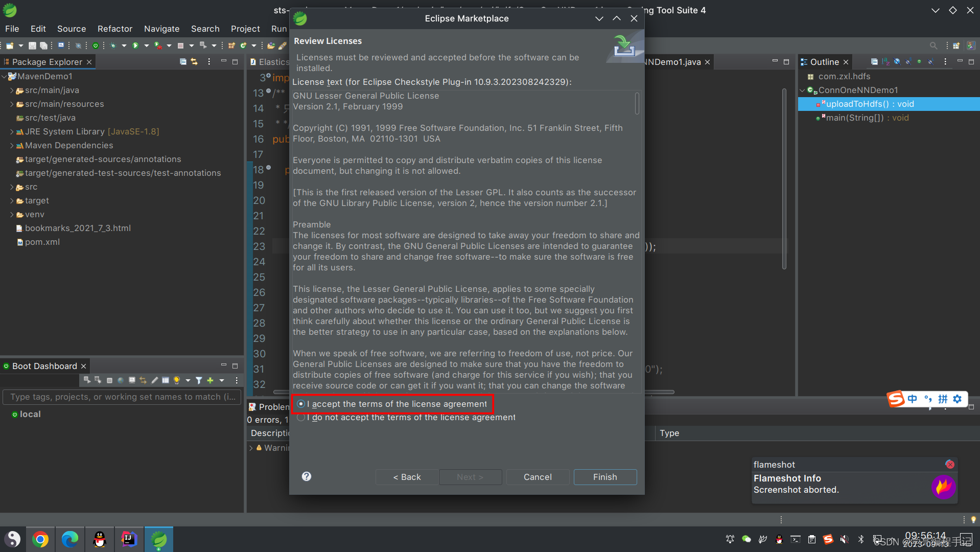Image resolution: width=980 pixels, height=552 pixels.
Task: Toggle alphabetical Sort in Outline view
Action: point(885,61)
